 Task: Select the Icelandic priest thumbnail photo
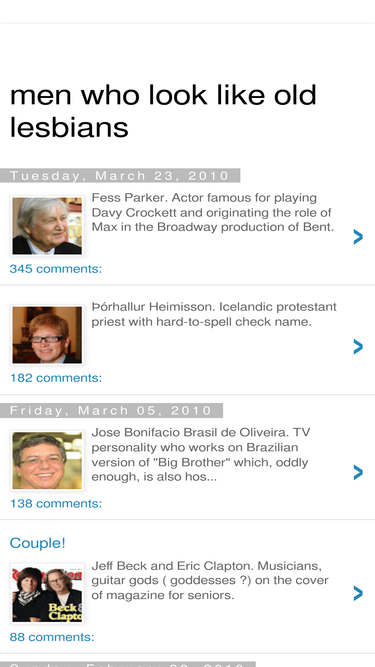tap(47, 335)
